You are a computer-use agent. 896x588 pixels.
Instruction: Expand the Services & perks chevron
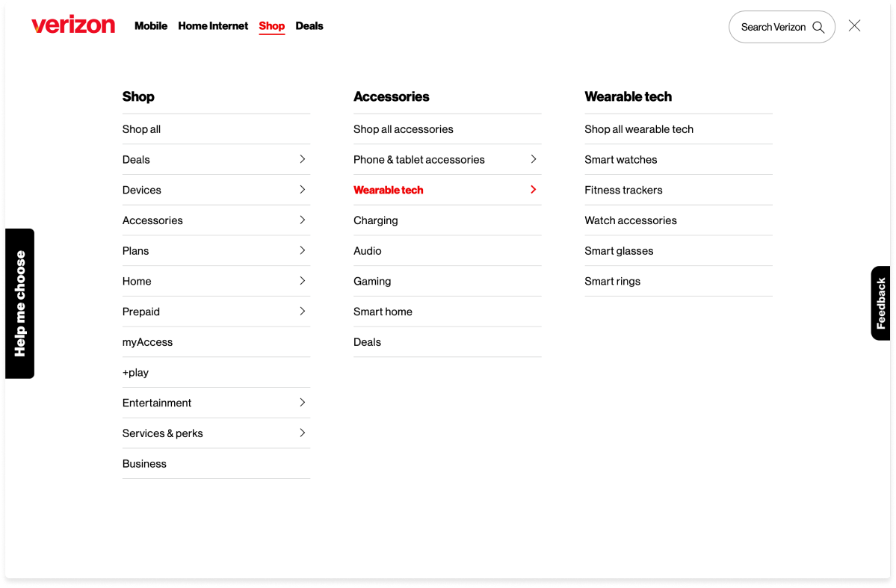303,433
